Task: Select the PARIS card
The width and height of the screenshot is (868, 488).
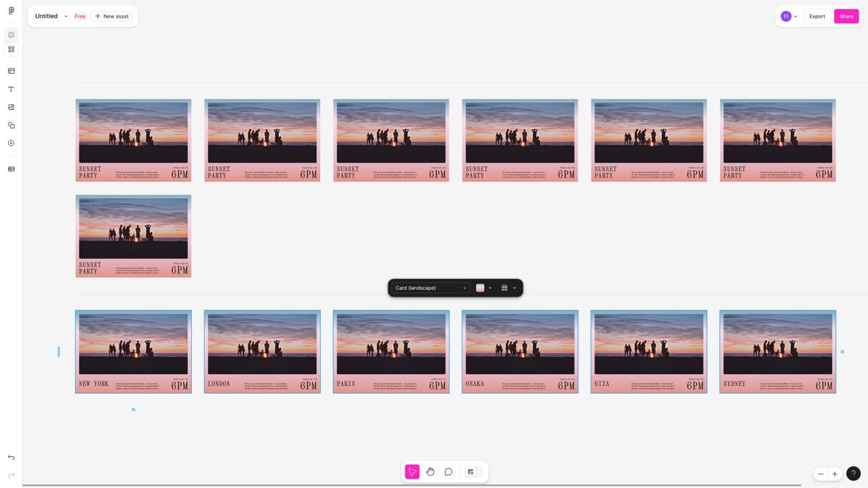Action: click(391, 352)
